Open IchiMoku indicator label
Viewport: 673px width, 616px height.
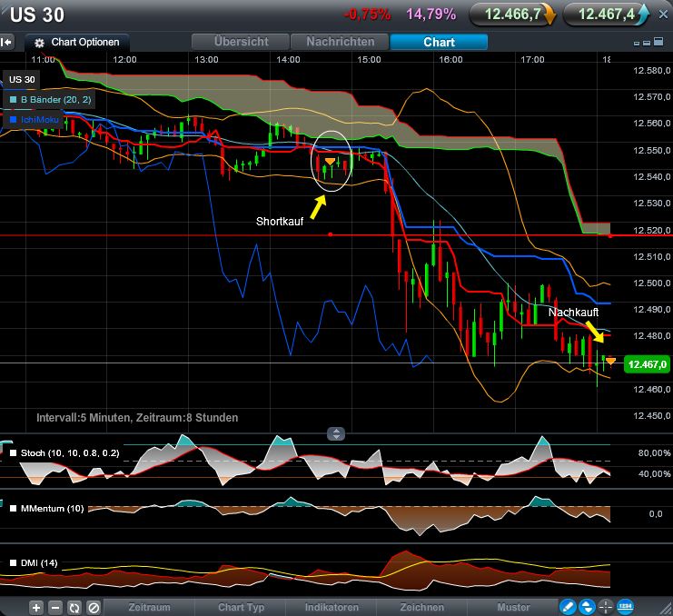tap(39, 119)
